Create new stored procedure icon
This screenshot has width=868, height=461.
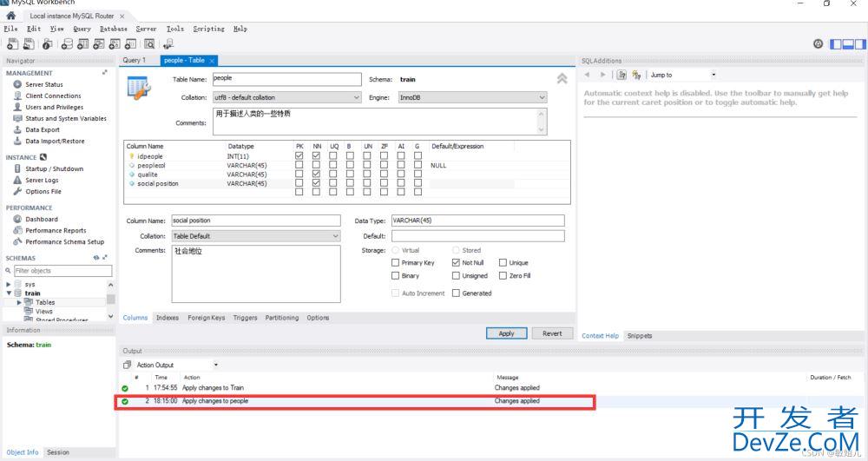coord(115,43)
